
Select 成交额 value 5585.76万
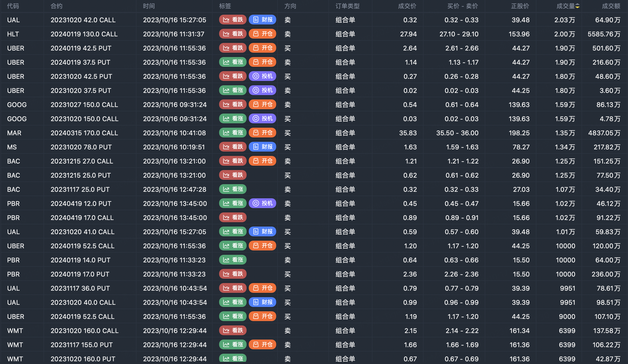604,34
